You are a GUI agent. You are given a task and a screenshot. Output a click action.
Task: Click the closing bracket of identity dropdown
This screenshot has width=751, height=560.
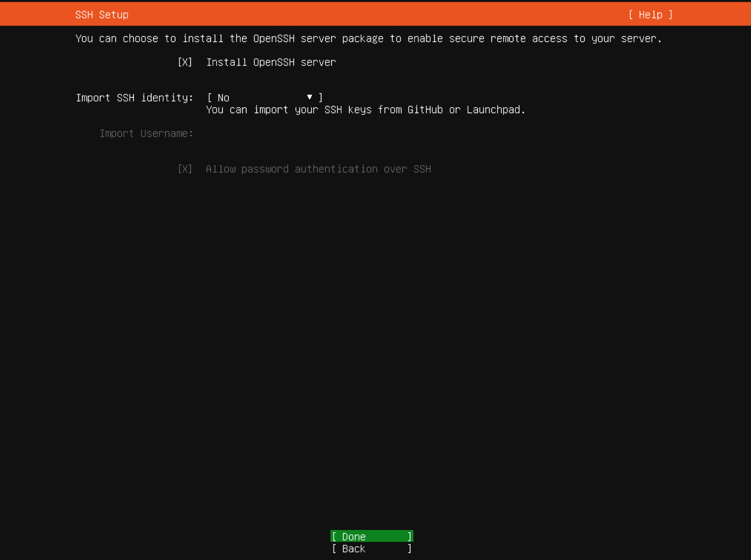coord(320,97)
